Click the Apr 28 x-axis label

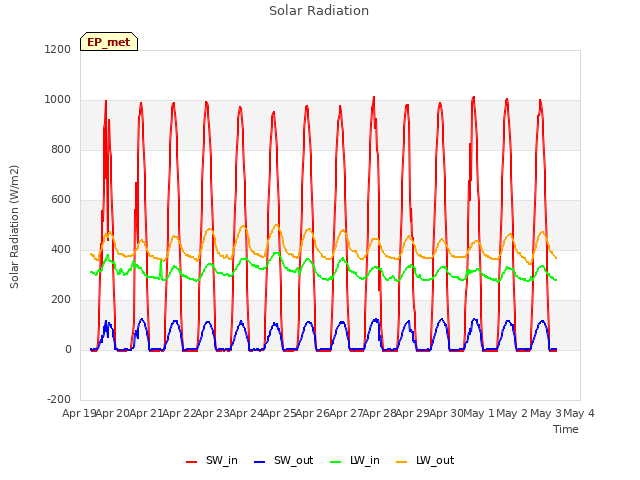[380, 413]
